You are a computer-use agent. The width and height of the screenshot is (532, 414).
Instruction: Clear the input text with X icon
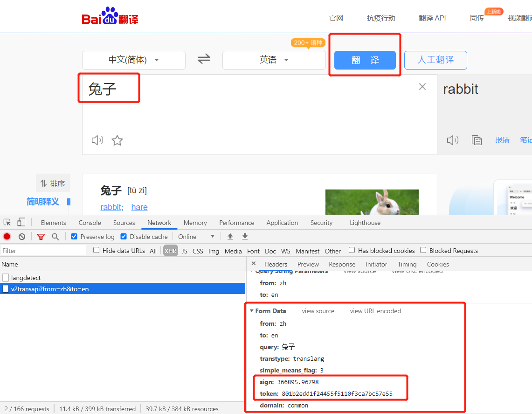pyautogui.click(x=422, y=87)
